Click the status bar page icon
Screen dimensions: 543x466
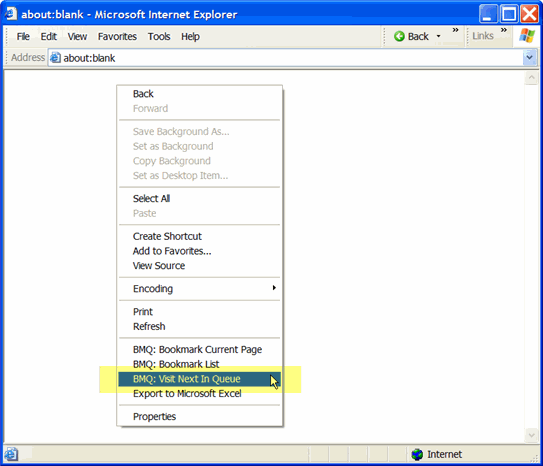click(11, 454)
